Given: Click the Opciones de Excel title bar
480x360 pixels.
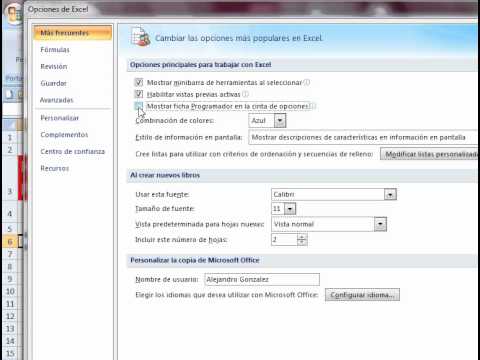Looking at the screenshot, I should [x=252, y=9].
